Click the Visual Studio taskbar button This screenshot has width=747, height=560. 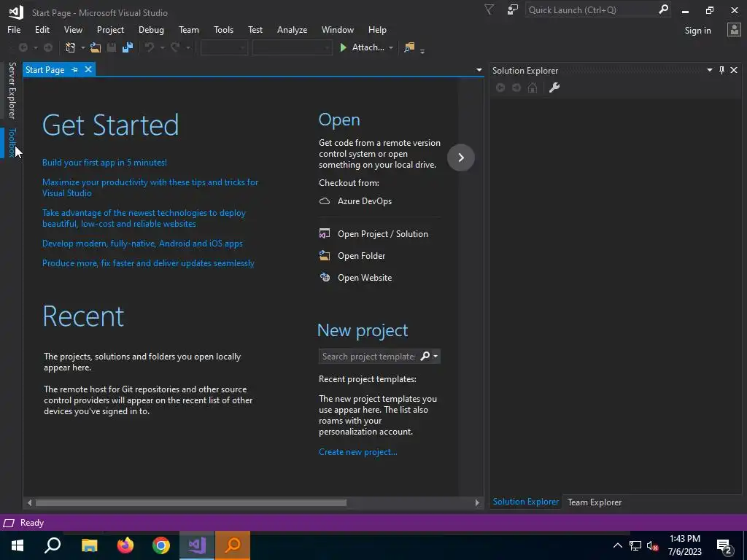tap(197, 545)
